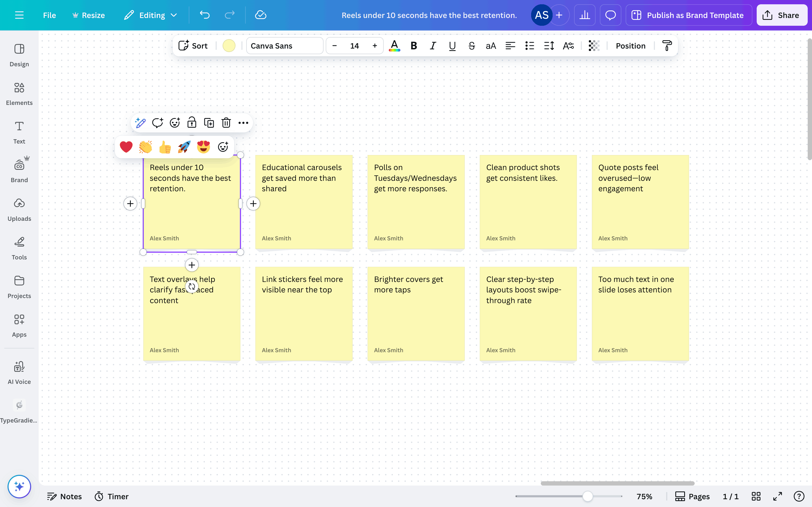Open the transparency checkerboard icon
This screenshot has width=812, height=507.
point(594,46)
